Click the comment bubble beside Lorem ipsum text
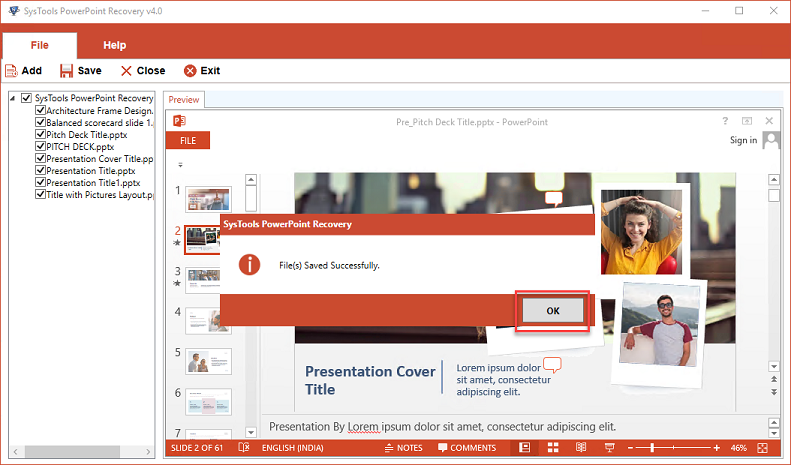Viewport: 791px width, 465px height. click(x=552, y=364)
